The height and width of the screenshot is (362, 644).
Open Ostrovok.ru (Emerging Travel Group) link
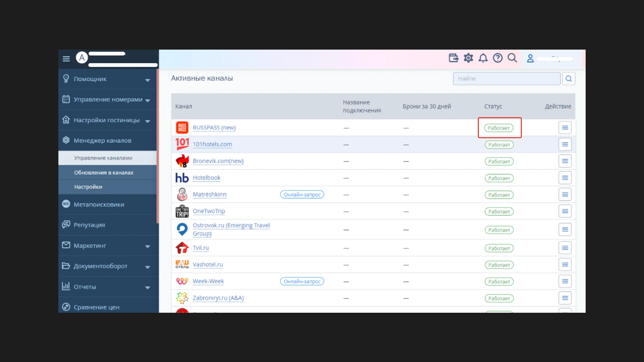231,230
